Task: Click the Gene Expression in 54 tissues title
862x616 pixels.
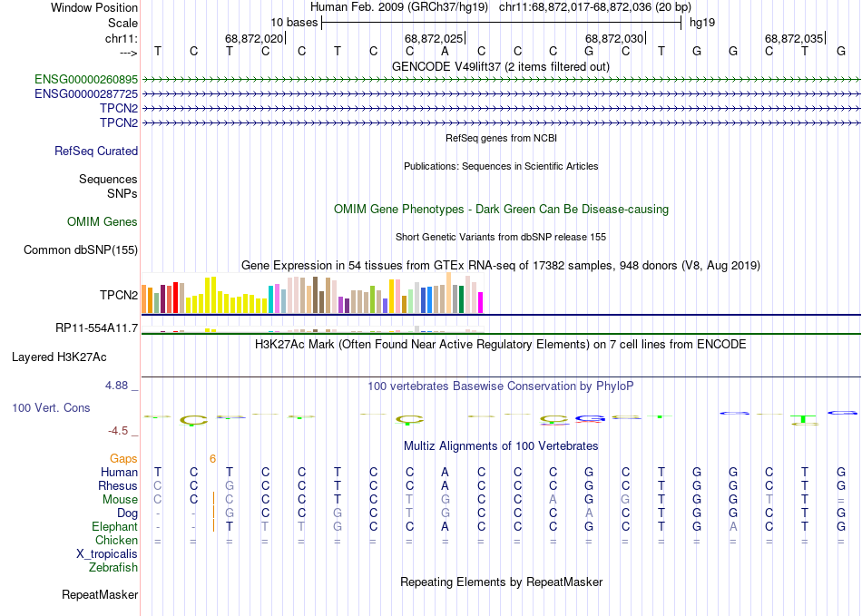Action: click(x=501, y=266)
